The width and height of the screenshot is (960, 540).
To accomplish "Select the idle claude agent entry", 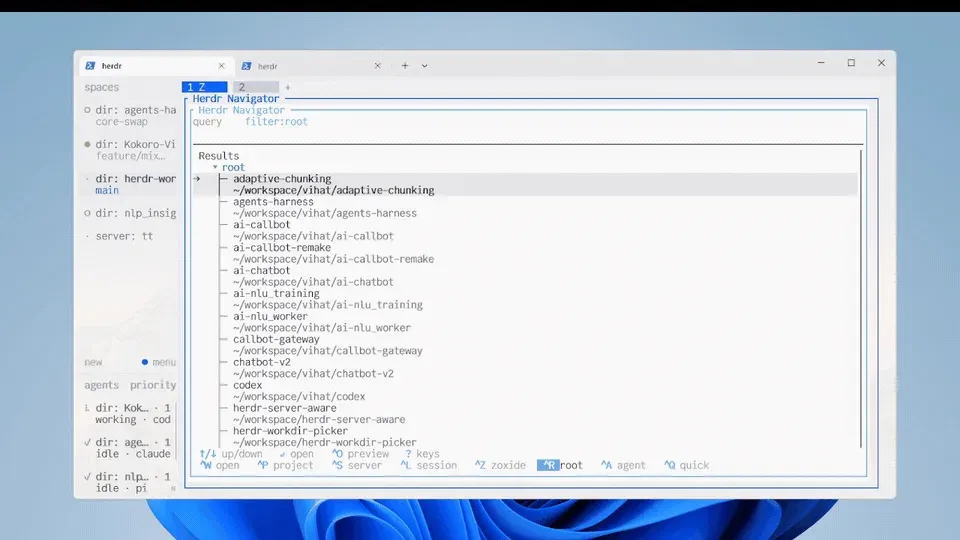I will coord(129,448).
